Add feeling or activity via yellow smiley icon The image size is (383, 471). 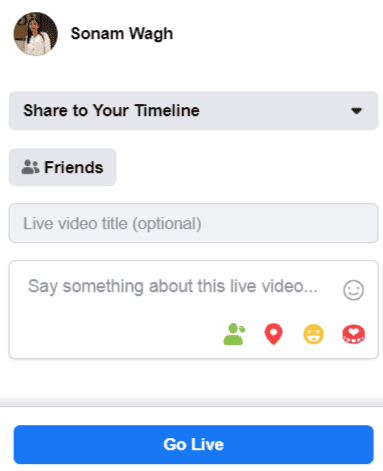313,334
